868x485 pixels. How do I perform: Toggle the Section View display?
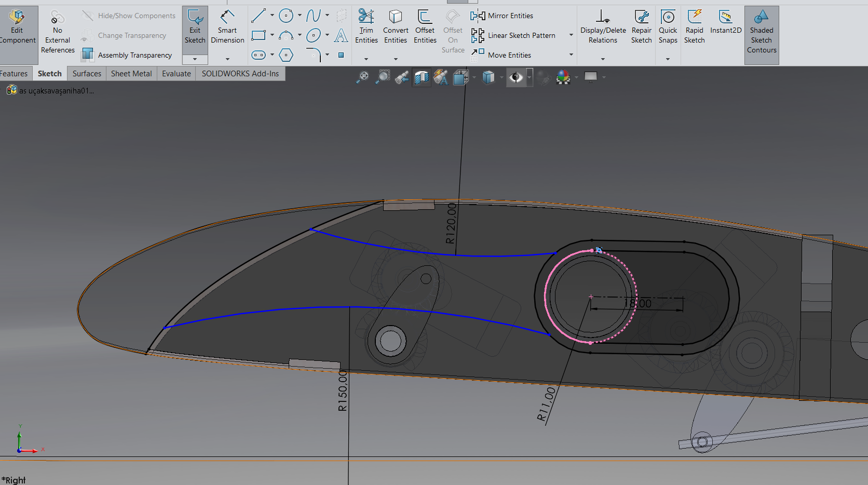421,77
